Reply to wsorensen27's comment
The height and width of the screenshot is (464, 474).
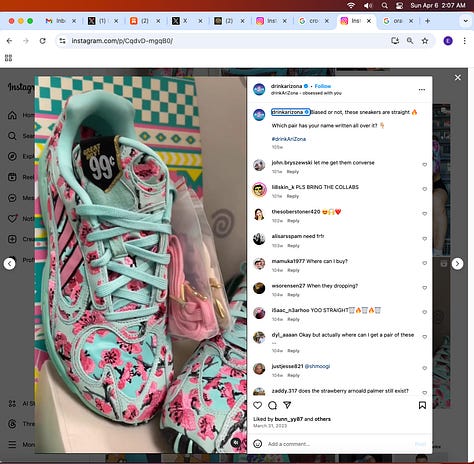pyautogui.click(x=293, y=295)
